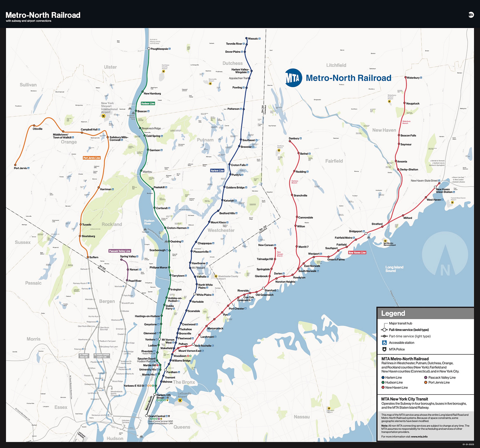Click the Long Island Sound label
This screenshot has width=480, height=448.
[394, 269]
